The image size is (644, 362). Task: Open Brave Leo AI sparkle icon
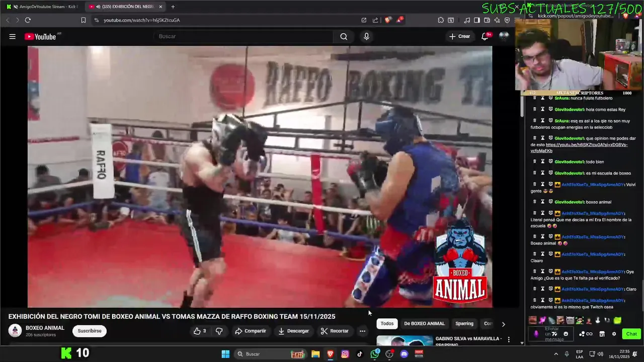tap(497, 20)
